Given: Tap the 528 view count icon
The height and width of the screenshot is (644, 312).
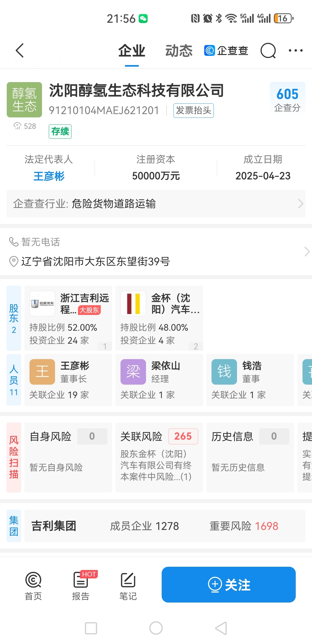Looking at the screenshot, I should coord(17,126).
